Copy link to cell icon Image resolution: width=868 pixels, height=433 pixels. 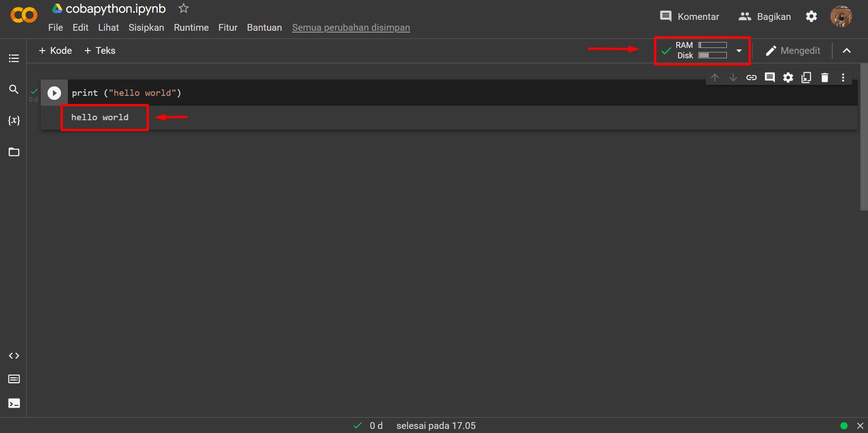pyautogui.click(x=751, y=78)
